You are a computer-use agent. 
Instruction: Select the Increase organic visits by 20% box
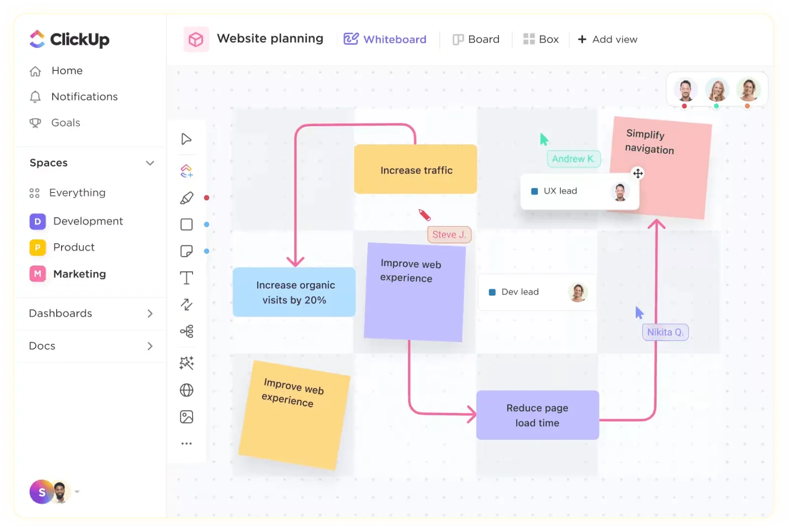[x=294, y=292]
